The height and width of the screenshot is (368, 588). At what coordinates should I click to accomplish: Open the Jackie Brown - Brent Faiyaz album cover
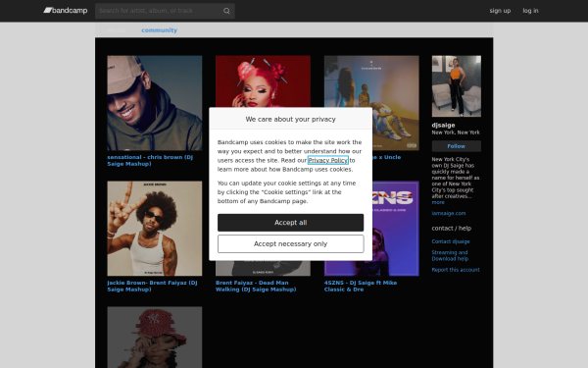pos(155,229)
